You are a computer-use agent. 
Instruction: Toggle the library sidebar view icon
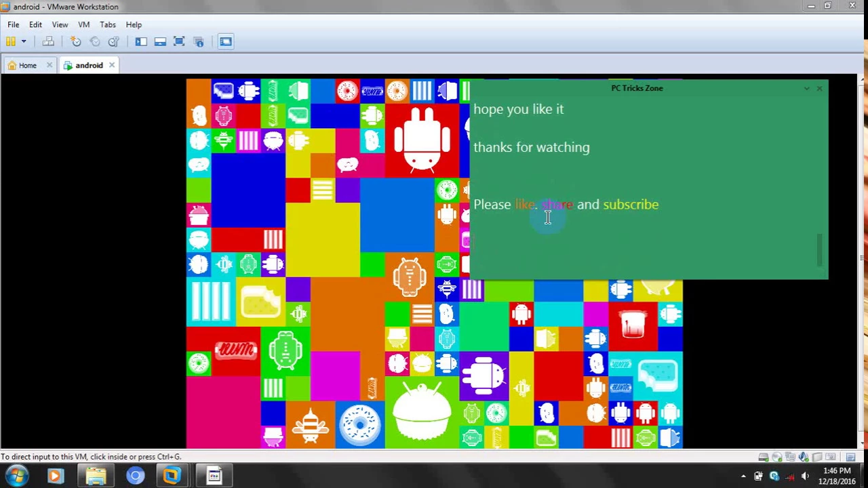coord(141,41)
